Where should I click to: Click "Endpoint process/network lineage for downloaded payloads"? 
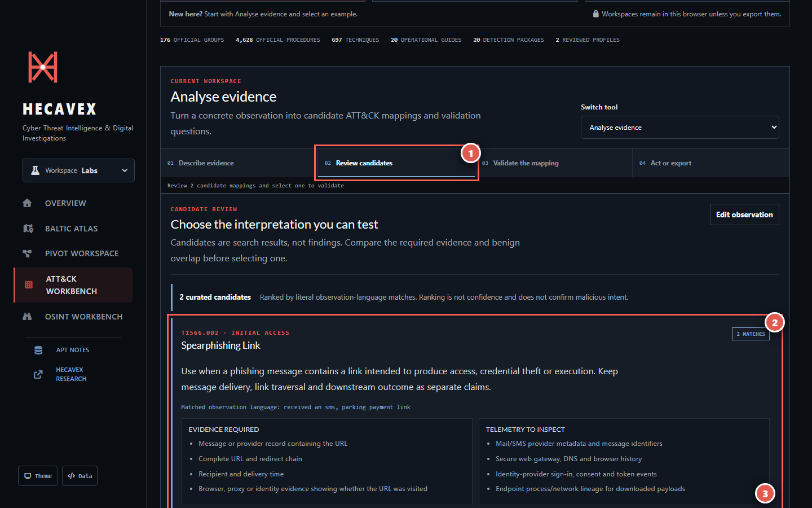point(590,489)
